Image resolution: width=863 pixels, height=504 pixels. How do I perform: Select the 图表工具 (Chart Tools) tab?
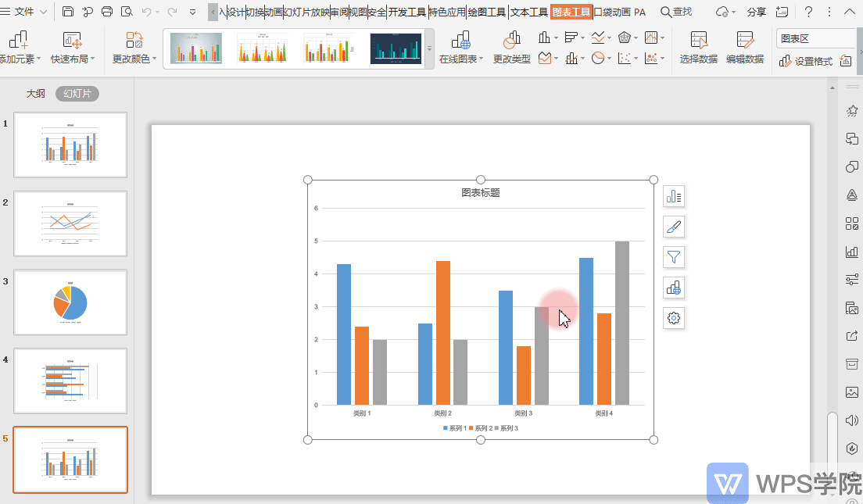point(571,12)
